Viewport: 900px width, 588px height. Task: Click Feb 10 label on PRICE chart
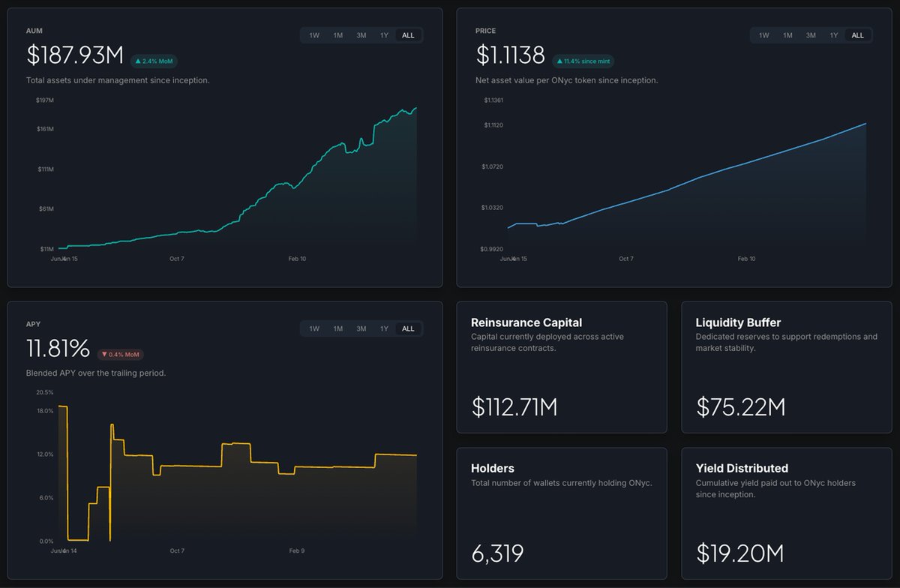(x=746, y=259)
